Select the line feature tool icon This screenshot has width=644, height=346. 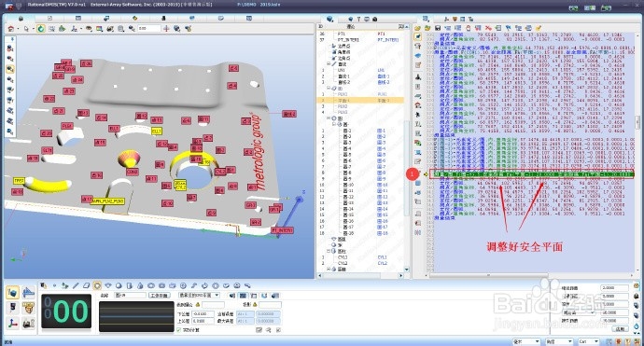click(x=76, y=285)
